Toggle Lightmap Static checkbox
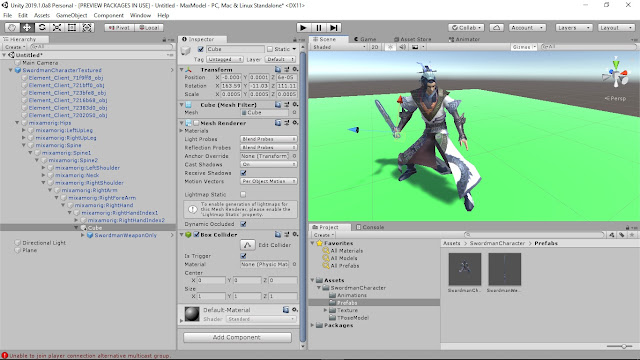 click(243, 194)
